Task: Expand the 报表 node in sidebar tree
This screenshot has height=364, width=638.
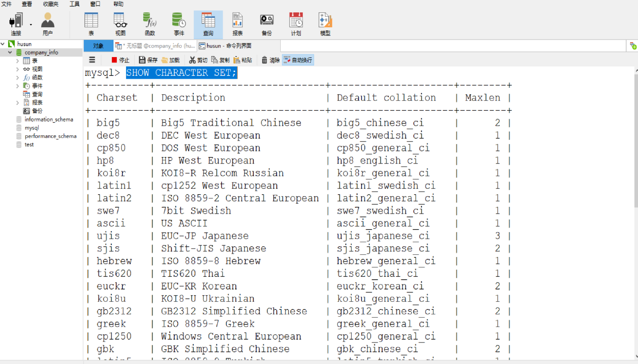Action: 18,102
